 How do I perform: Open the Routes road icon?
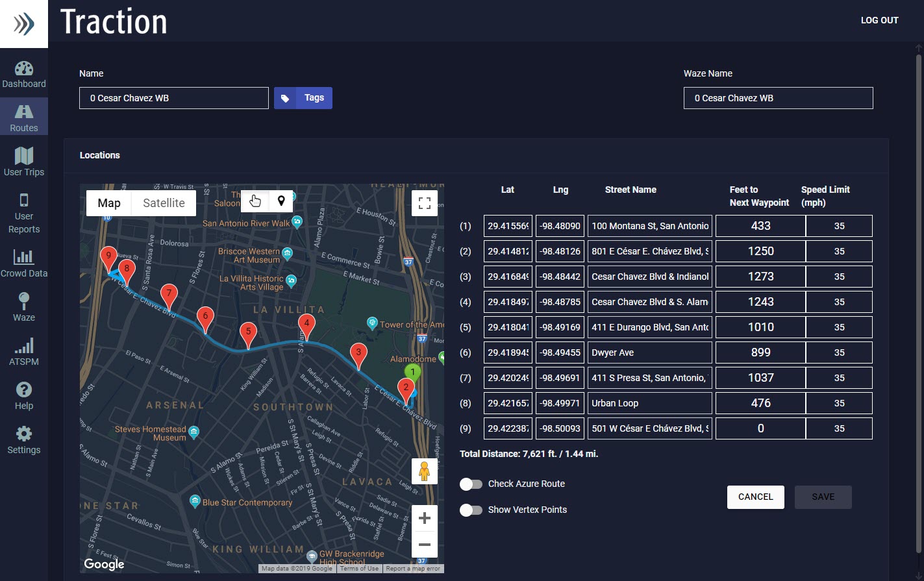[x=24, y=112]
